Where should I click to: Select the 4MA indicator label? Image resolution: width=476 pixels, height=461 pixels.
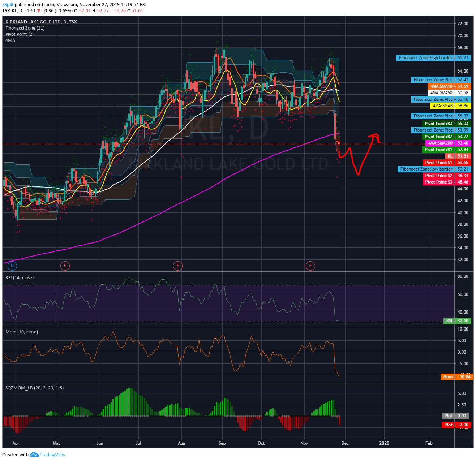click(10, 40)
